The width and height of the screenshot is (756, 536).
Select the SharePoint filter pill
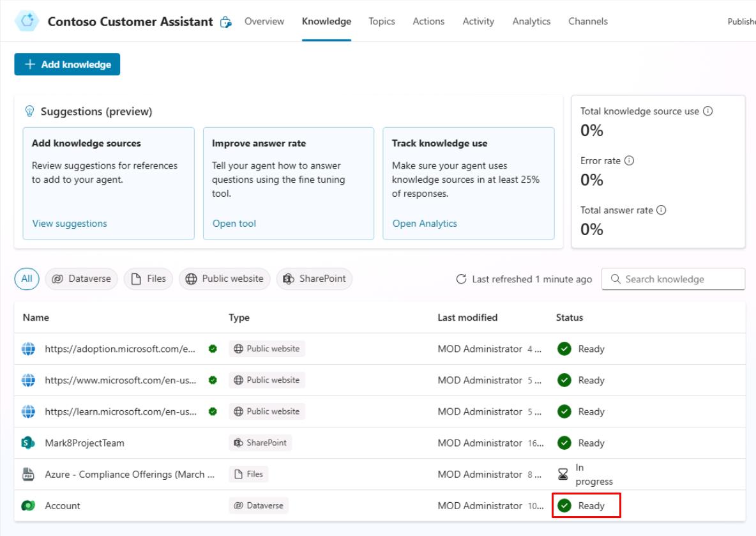point(314,279)
